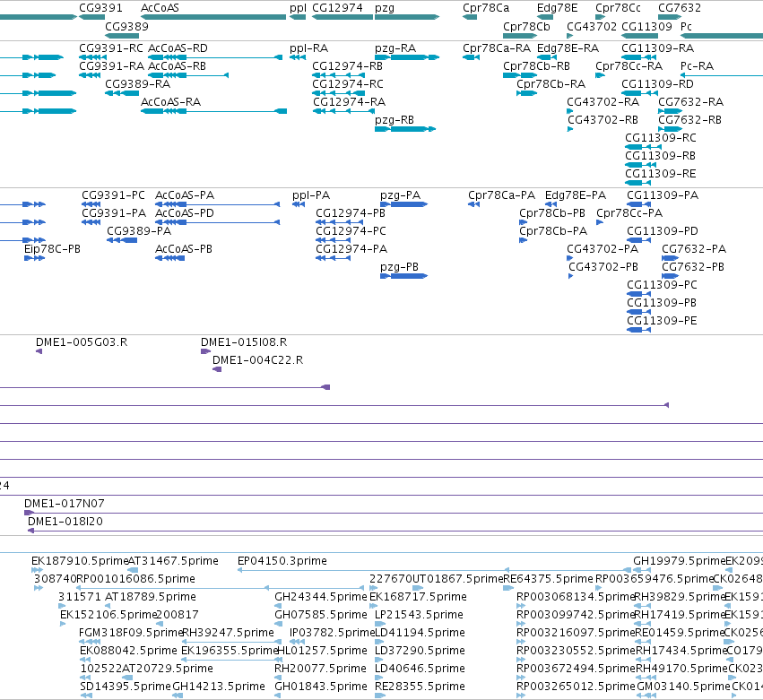Viewport: 763px width, 700px height.
Task: Select the AcCoAS gene glyph
Action: tap(213, 17)
